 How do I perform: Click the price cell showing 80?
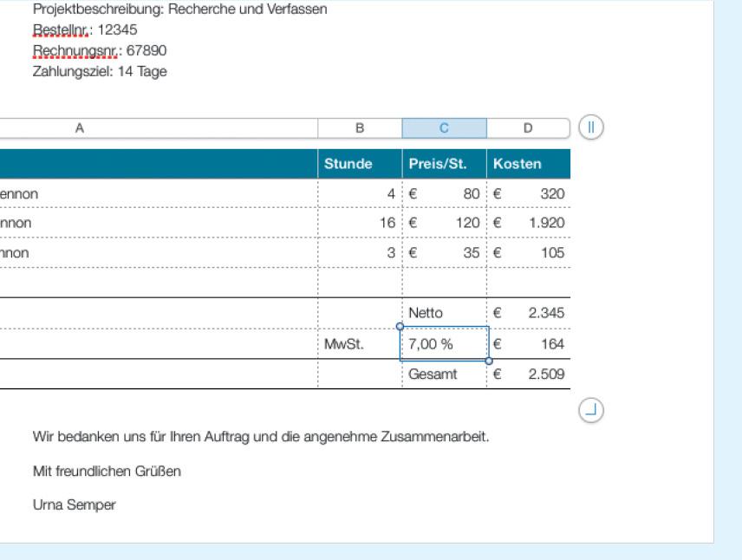pyautogui.click(x=445, y=193)
